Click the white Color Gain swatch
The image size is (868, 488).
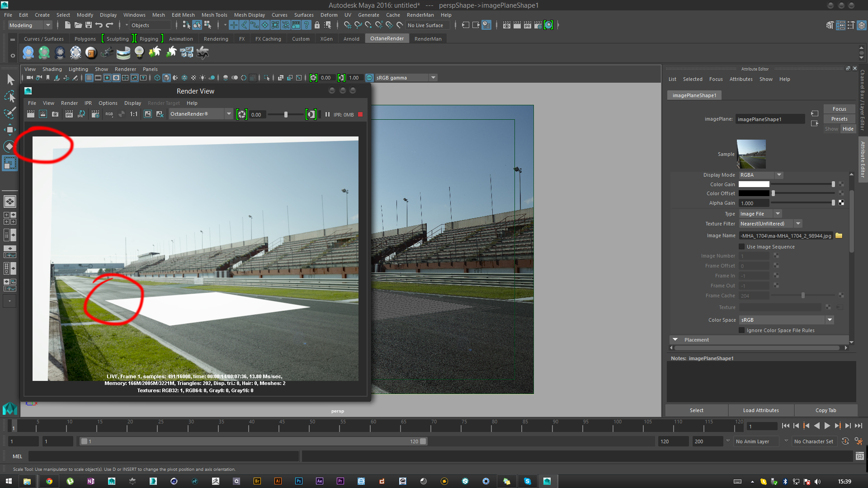[x=754, y=184]
